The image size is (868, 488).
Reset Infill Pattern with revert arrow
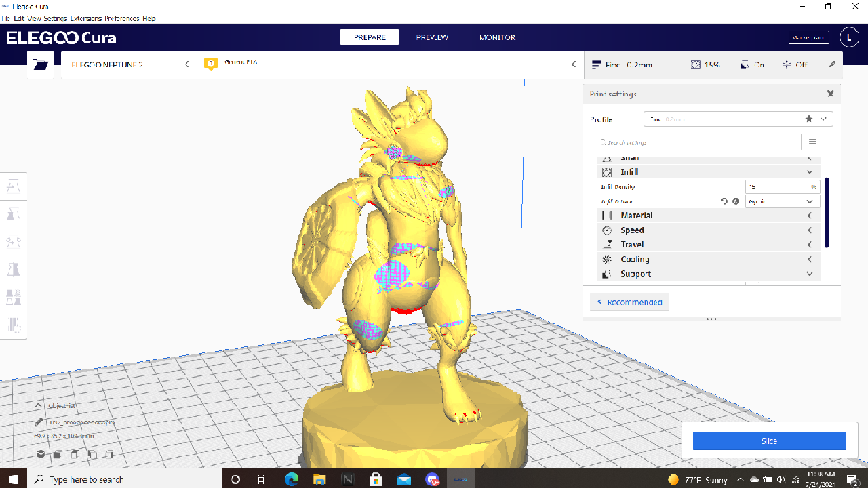click(x=724, y=201)
